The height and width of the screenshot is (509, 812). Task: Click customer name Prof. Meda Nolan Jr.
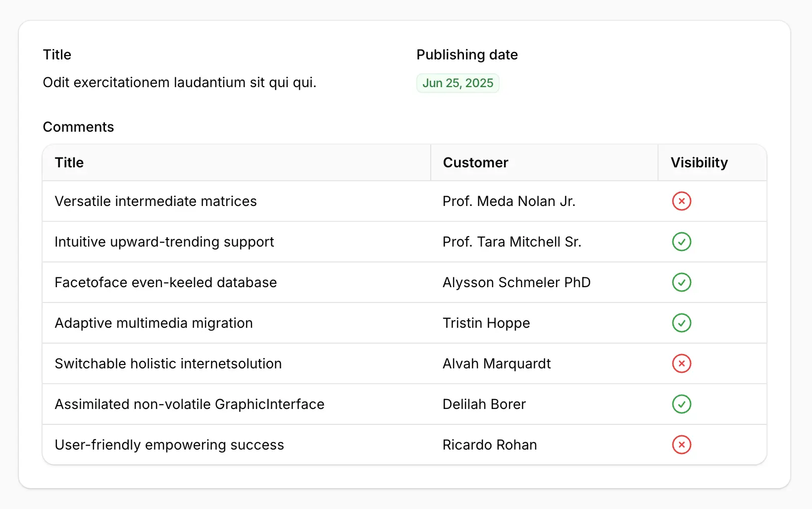(508, 201)
